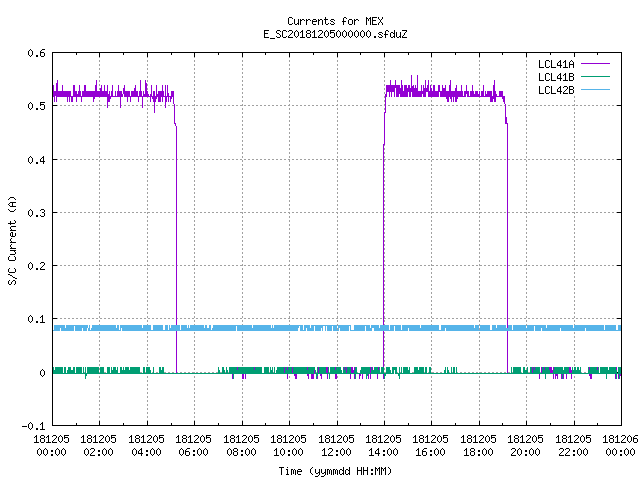The height and width of the screenshot is (480, 640).
Task: Click the 'S/C Current (A)' y-axis label
Action: tap(12, 240)
